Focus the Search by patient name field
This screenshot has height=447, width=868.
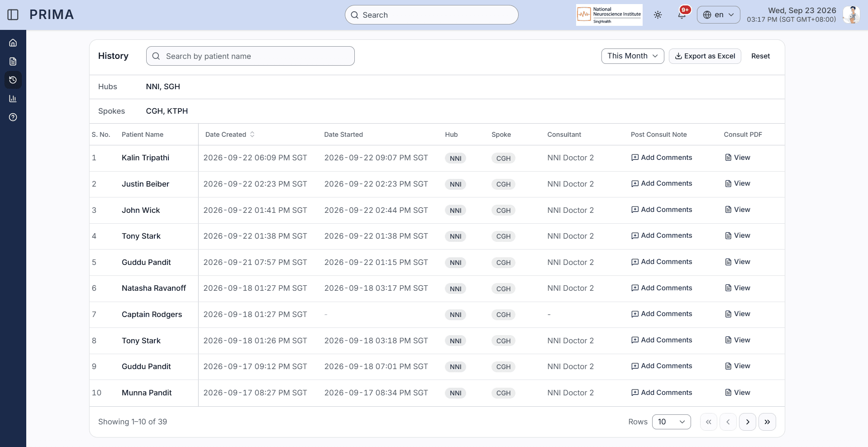click(x=250, y=56)
